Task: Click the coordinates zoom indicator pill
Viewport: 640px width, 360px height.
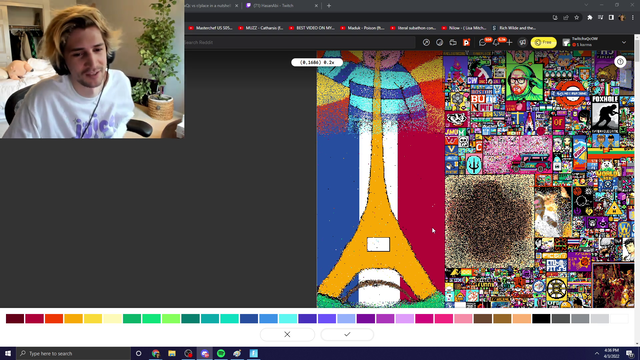Action: (x=317, y=62)
